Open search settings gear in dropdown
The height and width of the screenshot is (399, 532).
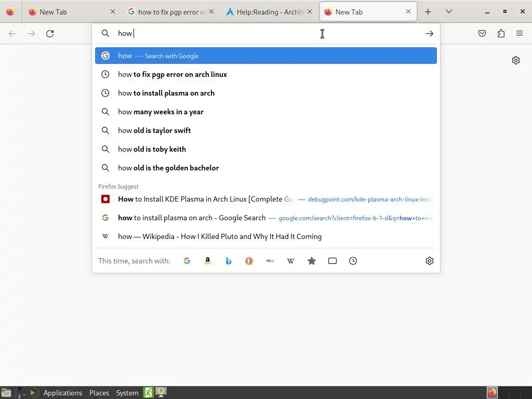tap(430, 261)
